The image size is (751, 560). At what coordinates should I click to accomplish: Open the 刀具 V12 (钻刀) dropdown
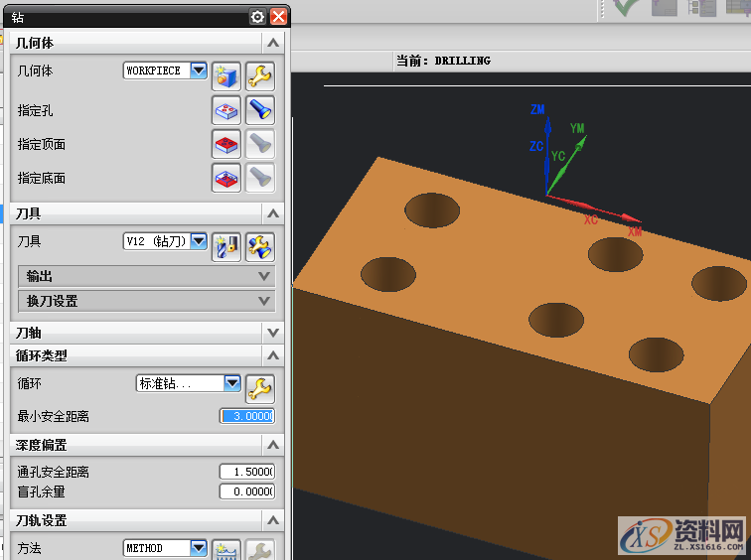[x=198, y=241]
